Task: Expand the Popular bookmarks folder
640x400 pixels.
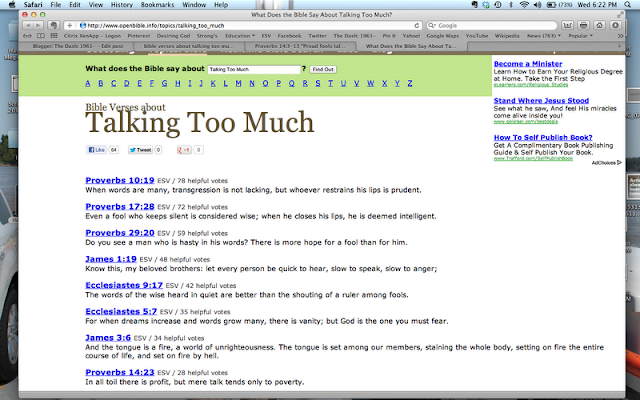Action: (580, 36)
